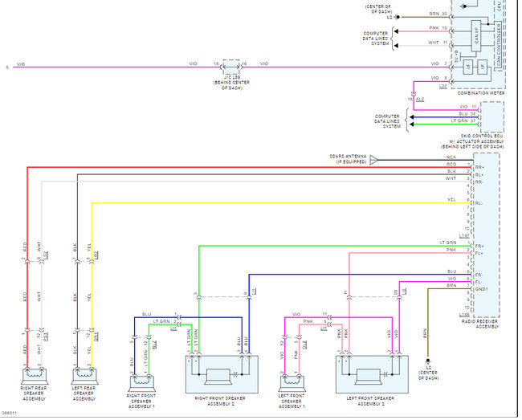The height and width of the screenshot is (420, 522).
Task: Click the "YEL" label on wire to RL- pin 6
Action: [x=452, y=200]
